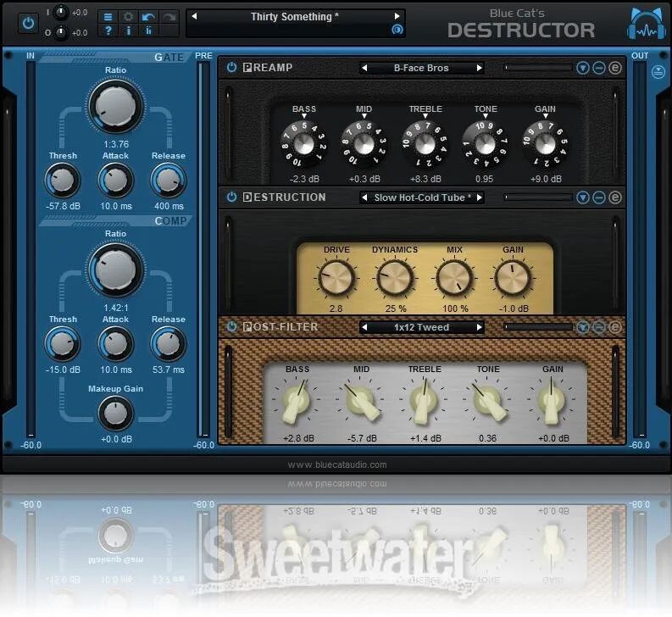Select next Preamp preset after B-Face Bros
This screenshot has height=617, width=672.
pyautogui.click(x=479, y=68)
